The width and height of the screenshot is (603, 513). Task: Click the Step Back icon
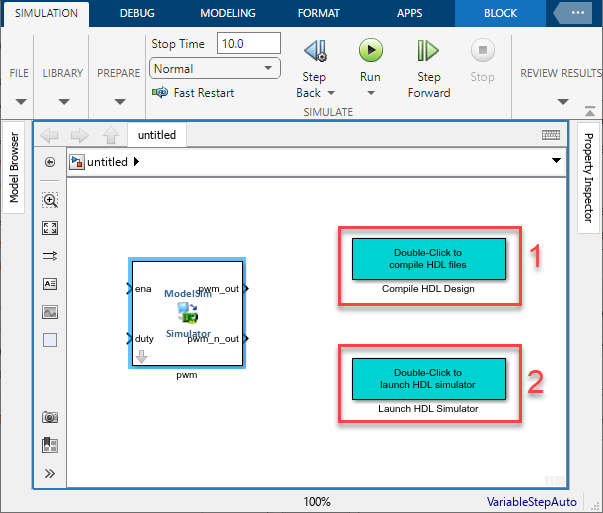[316, 50]
